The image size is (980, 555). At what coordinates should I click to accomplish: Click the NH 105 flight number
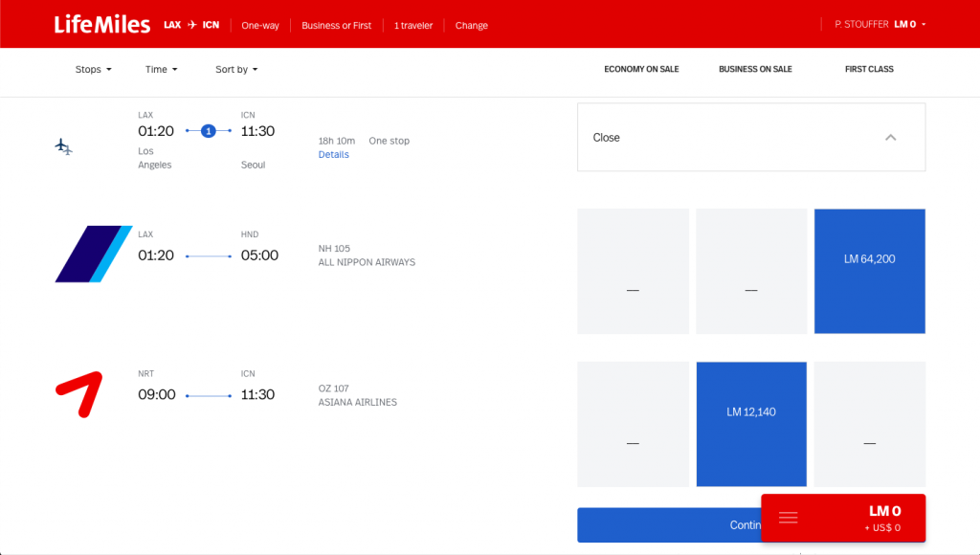point(334,248)
